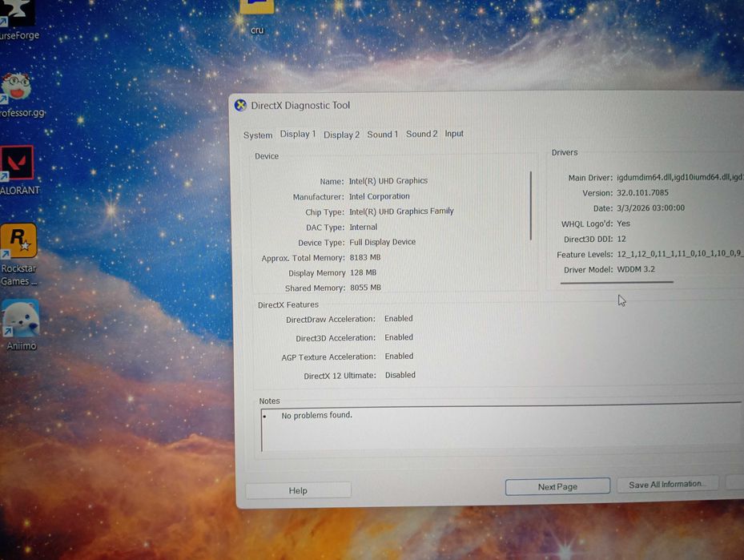Click the Device list vertical scrollbar
This screenshot has width=744, height=560.
coord(530,206)
